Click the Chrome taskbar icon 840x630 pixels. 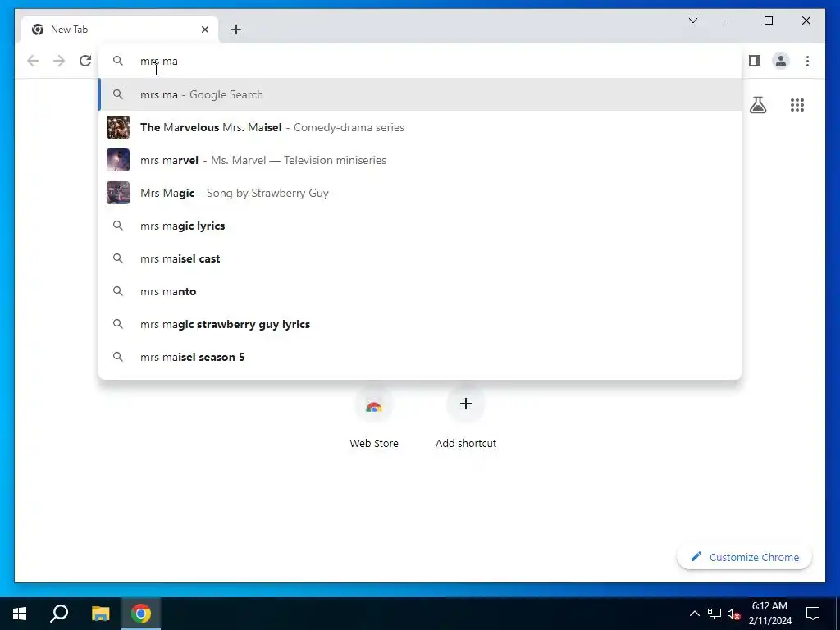(x=141, y=614)
